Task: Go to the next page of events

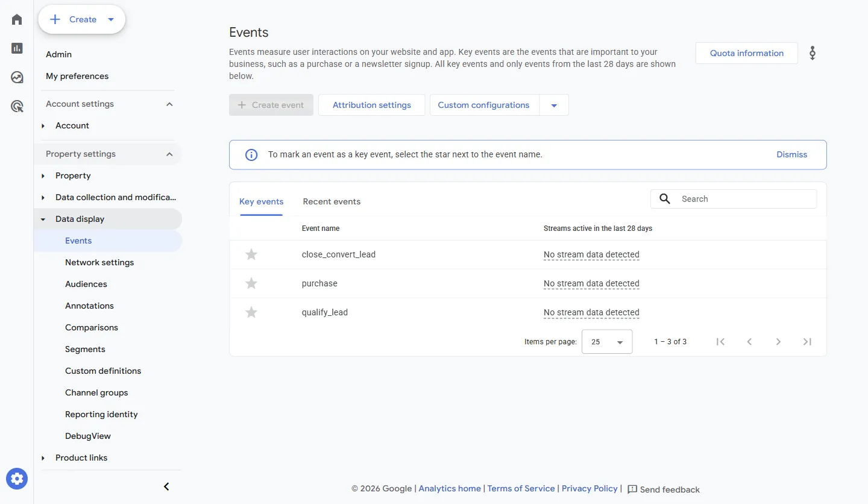Action: 778,342
